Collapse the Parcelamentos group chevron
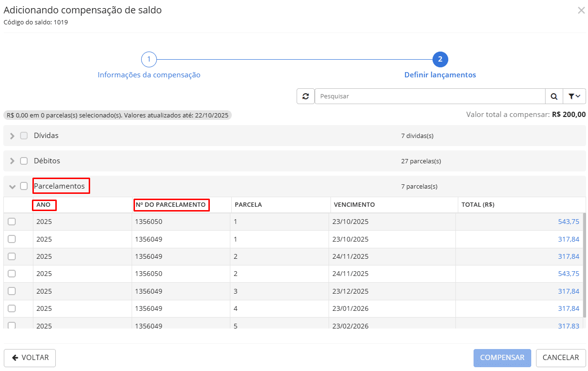Screen dimensions: 588x371 [x=12, y=187]
